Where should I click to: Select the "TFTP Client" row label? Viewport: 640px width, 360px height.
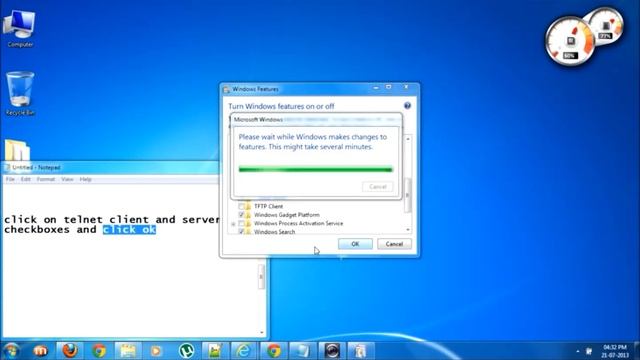click(269, 207)
